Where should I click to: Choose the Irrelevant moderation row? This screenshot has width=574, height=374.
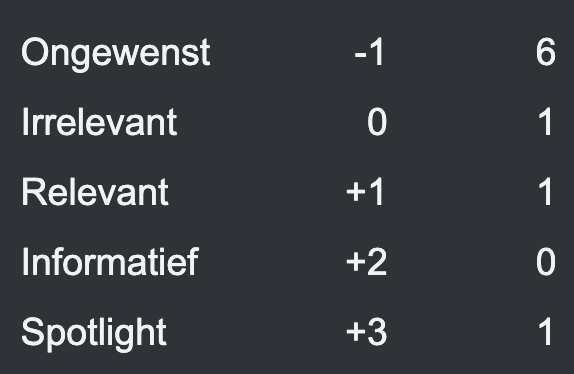[287, 122]
